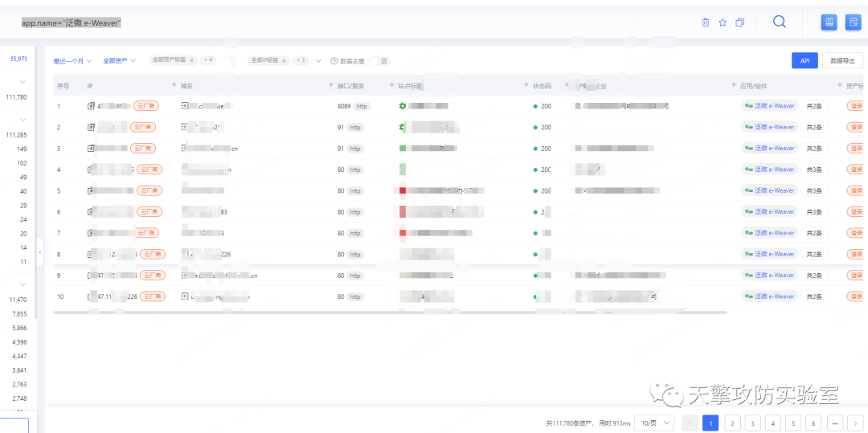Click the table's horizontal scrollbar
The image size is (868, 433).
390,312
